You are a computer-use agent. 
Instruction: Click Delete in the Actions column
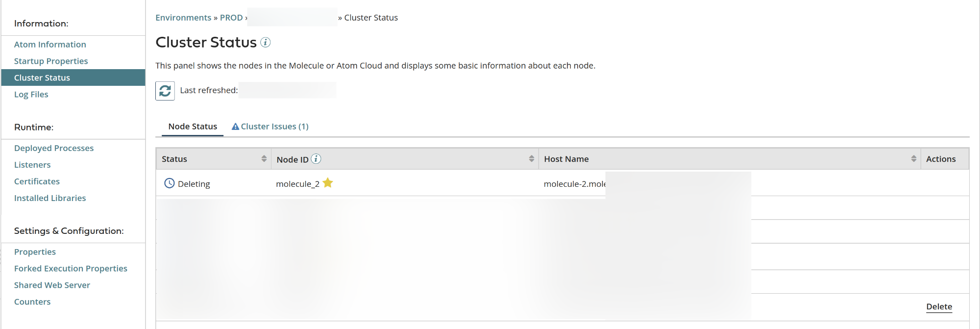(x=939, y=306)
